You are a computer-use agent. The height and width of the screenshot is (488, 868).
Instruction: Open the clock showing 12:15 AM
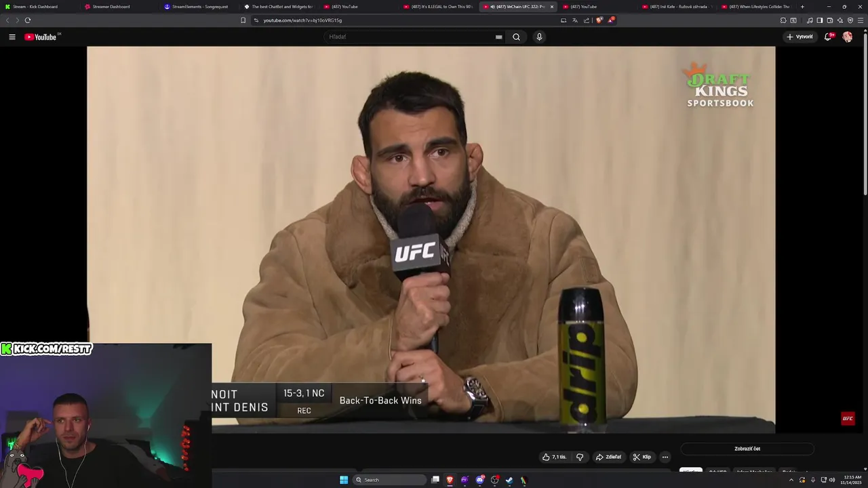(x=852, y=480)
